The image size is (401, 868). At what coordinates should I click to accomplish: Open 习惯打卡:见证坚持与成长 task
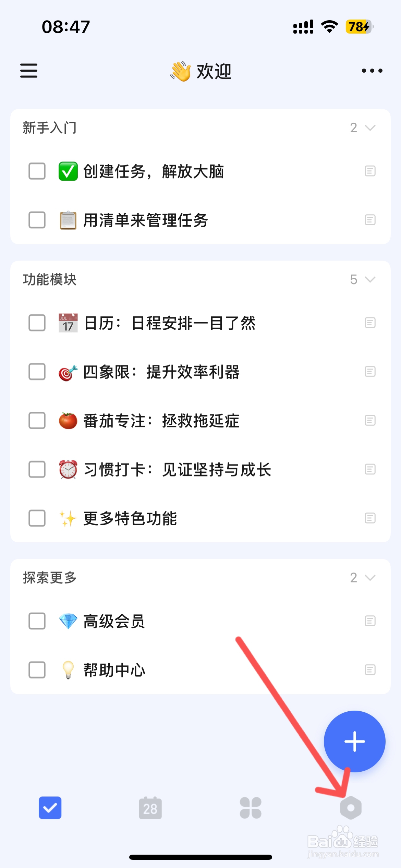point(177,470)
